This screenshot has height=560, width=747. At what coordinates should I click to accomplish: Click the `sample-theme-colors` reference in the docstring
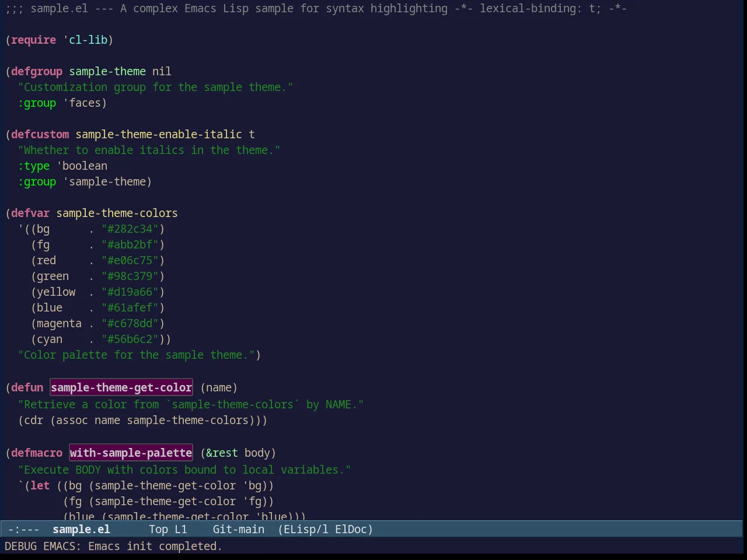pyautogui.click(x=233, y=404)
